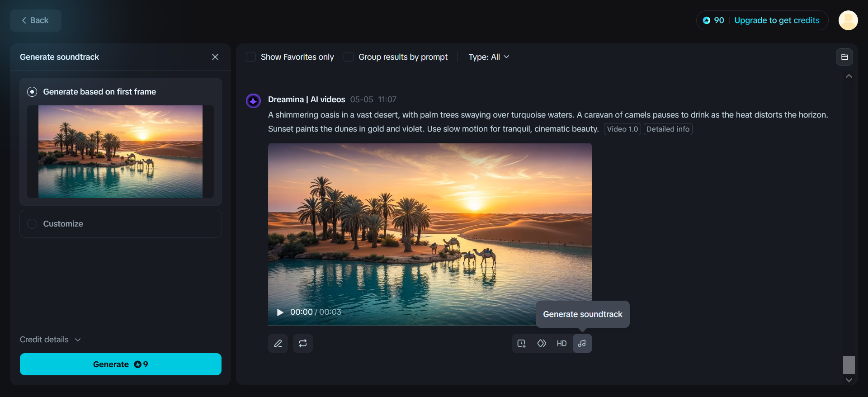Open the assets folder icon
This screenshot has height=397, width=868.
click(844, 57)
